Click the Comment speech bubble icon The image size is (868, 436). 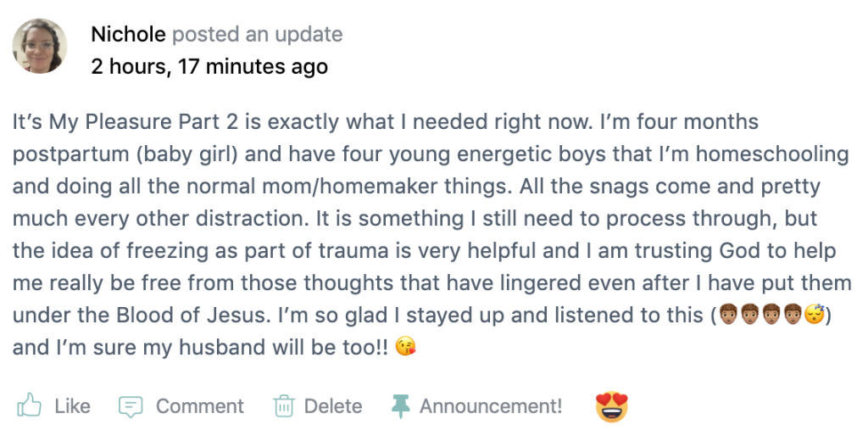[x=131, y=406]
